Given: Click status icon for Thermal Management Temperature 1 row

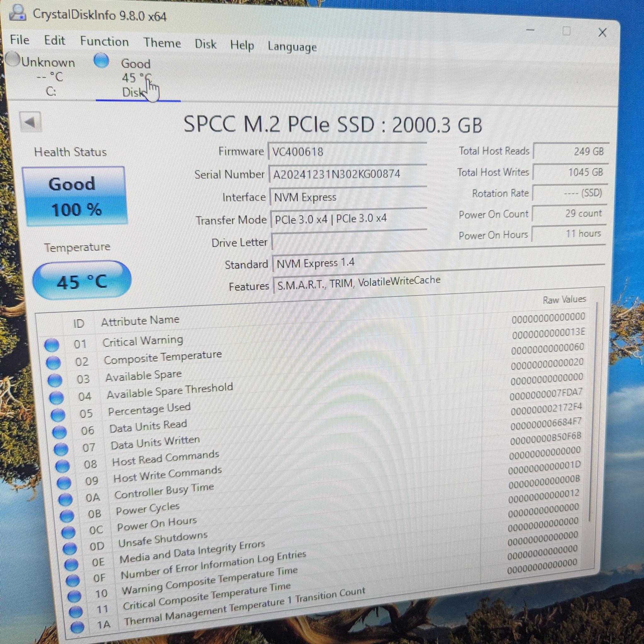Looking at the screenshot, I should point(77,627).
